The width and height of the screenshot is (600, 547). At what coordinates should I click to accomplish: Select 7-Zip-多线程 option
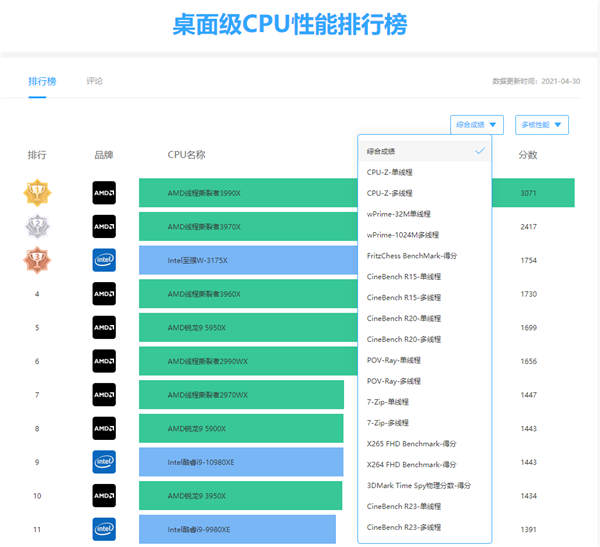(x=425, y=423)
